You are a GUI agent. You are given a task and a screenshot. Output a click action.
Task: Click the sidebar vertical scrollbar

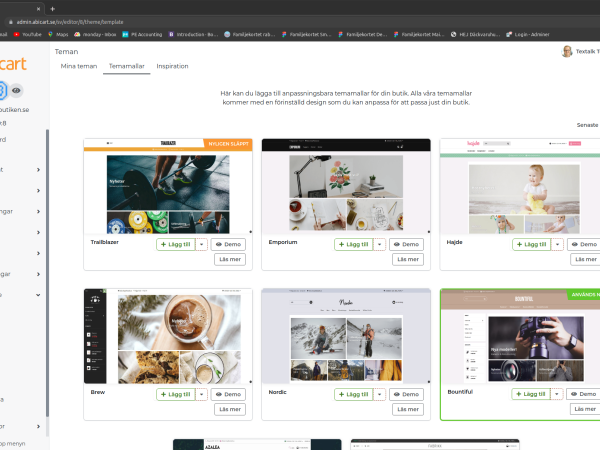pos(47,273)
